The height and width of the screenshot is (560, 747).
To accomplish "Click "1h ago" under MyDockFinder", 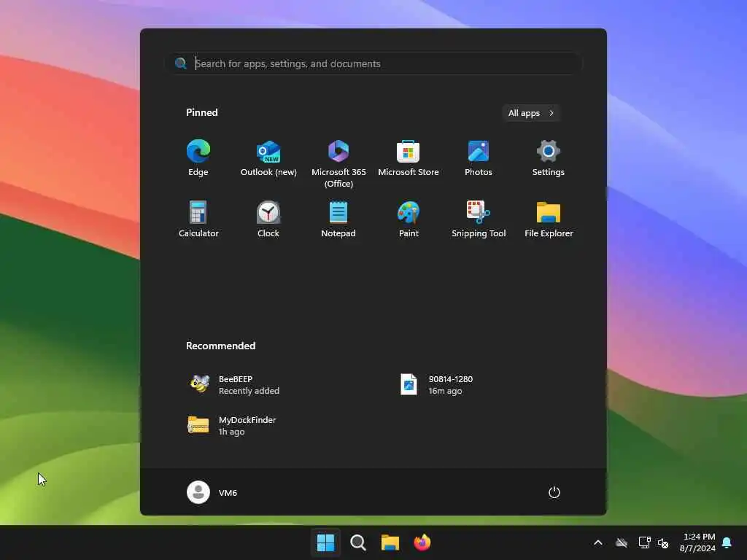I will click(231, 432).
